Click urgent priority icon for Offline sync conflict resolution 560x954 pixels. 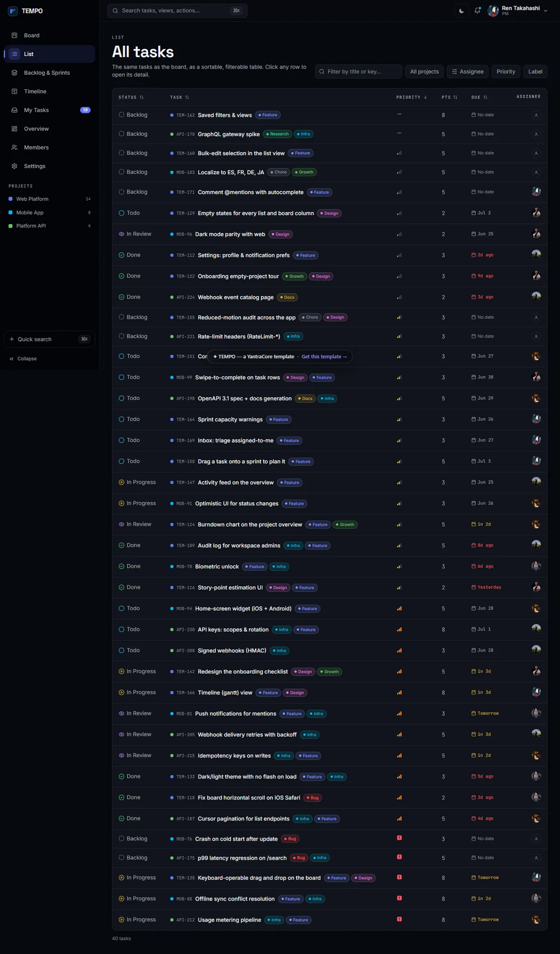[x=399, y=898]
